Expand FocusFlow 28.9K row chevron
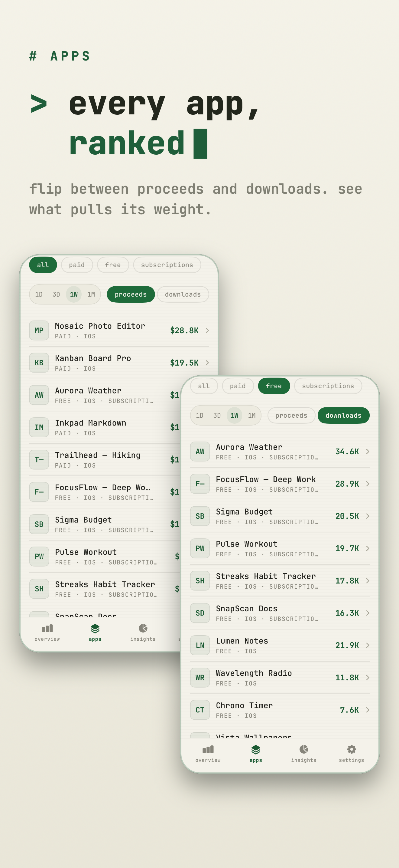 (368, 484)
